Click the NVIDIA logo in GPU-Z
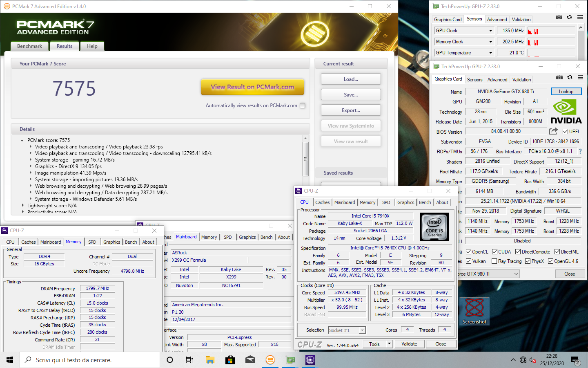This screenshot has width=588, height=368. coord(566,112)
